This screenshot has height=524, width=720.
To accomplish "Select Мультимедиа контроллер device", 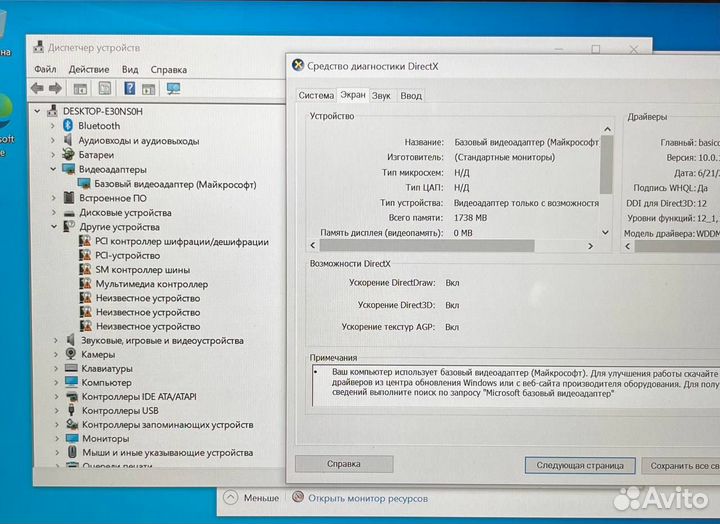I will point(152,284).
